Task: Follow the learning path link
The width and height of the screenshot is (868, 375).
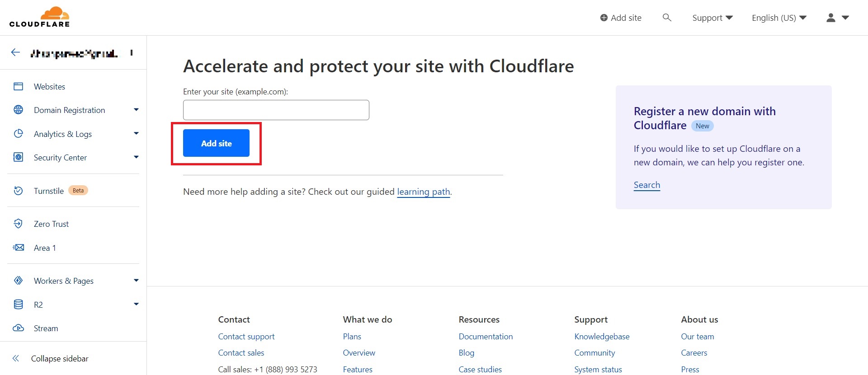Action: pyautogui.click(x=423, y=192)
